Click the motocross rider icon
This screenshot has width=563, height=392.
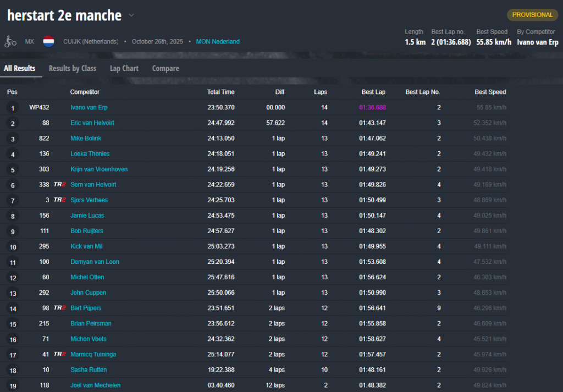[x=10, y=42]
